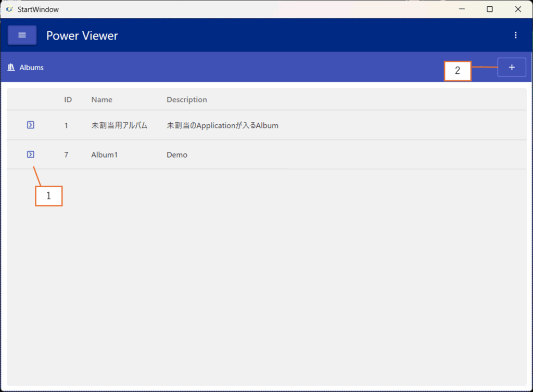This screenshot has height=392, width=533.
Task: Click the Description column header
Action: [186, 99]
